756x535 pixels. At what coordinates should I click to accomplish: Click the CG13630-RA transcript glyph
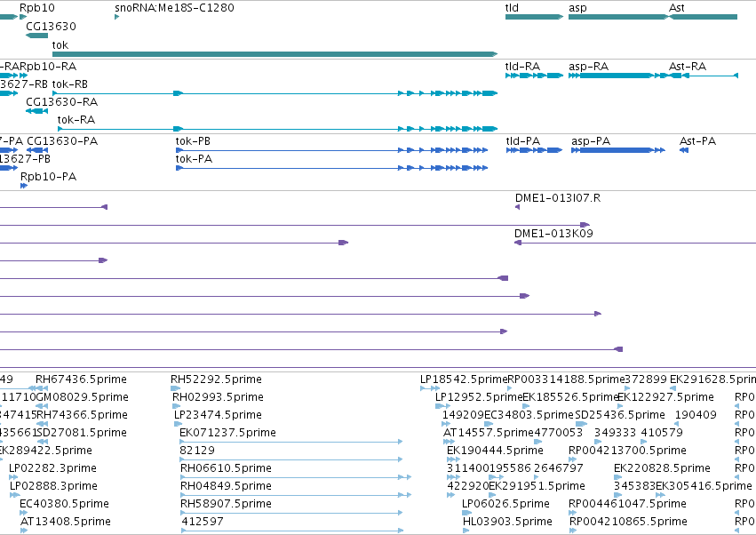tap(36, 111)
